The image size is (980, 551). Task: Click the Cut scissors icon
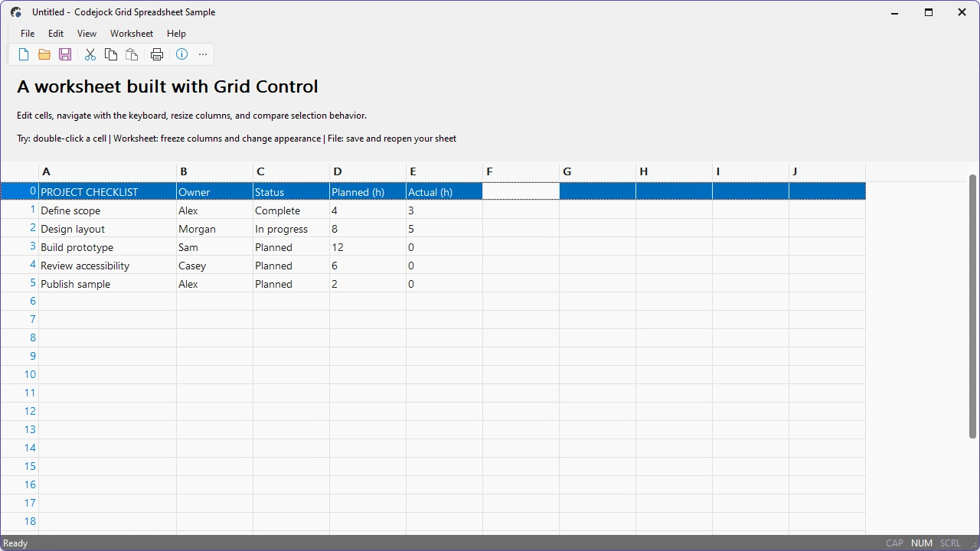[90, 54]
